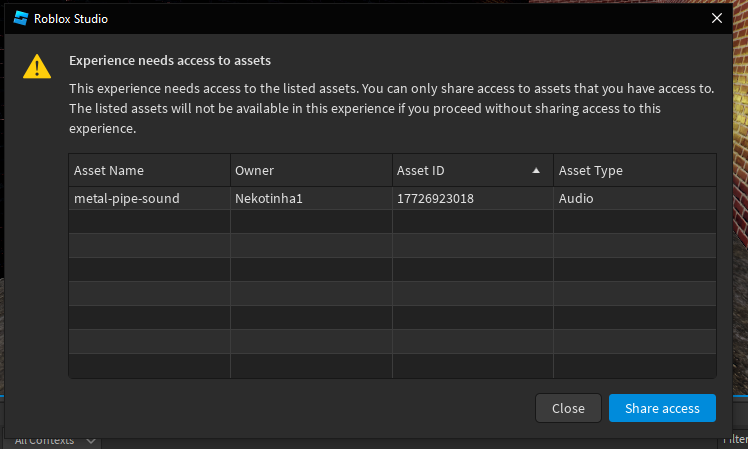Sort by the Asset ID column header
This screenshot has width=748, height=449.
pos(473,170)
